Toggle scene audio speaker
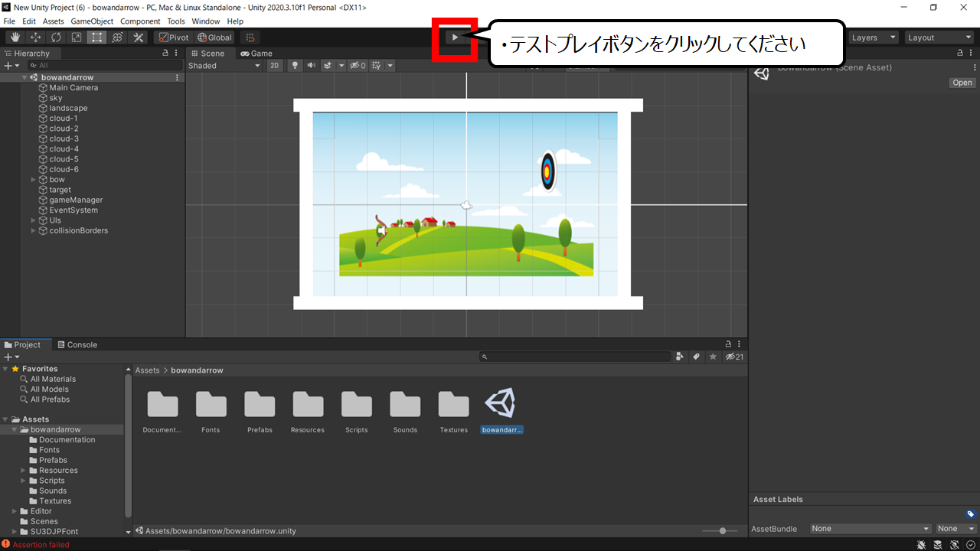980x551 pixels. coord(311,66)
